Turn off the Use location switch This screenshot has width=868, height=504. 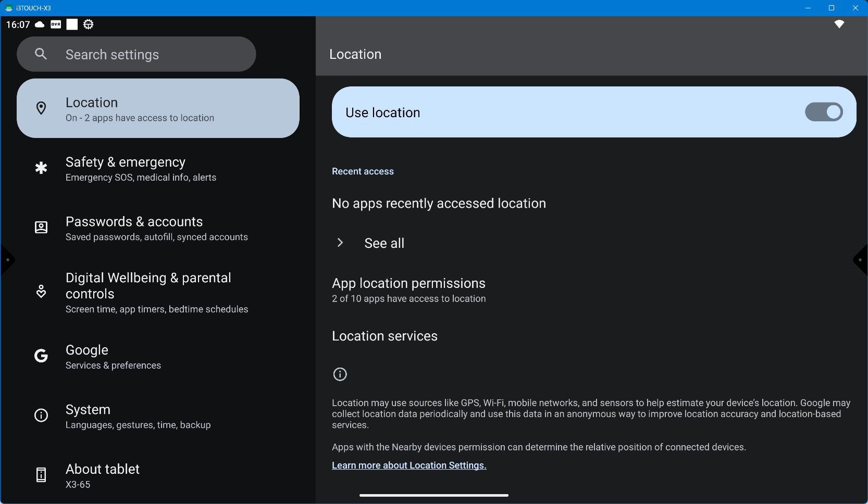pyautogui.click(x=823, y=112)
